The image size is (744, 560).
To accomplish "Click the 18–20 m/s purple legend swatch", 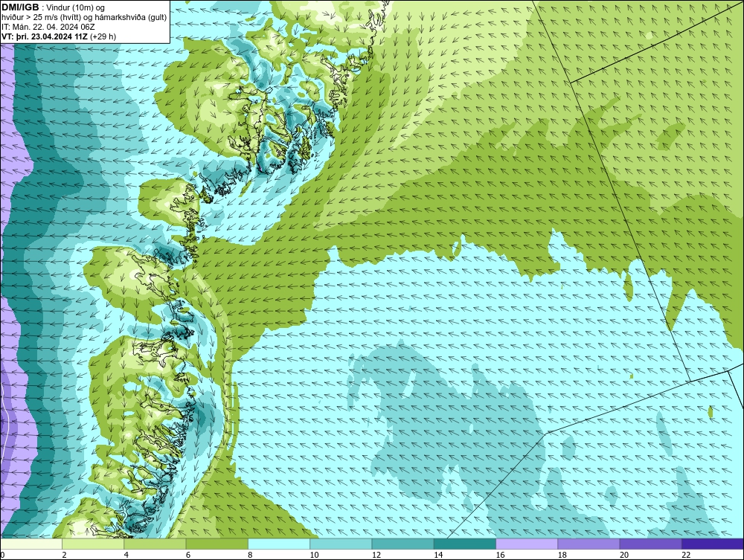I will pos(589,544).
